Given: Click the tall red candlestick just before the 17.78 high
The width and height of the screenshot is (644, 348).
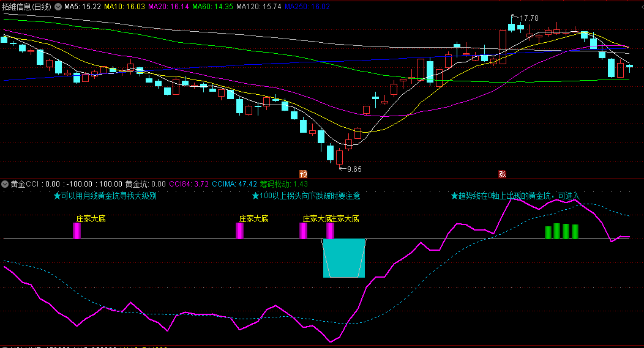Looking at the screenshot, I should (x=503, y=46).
